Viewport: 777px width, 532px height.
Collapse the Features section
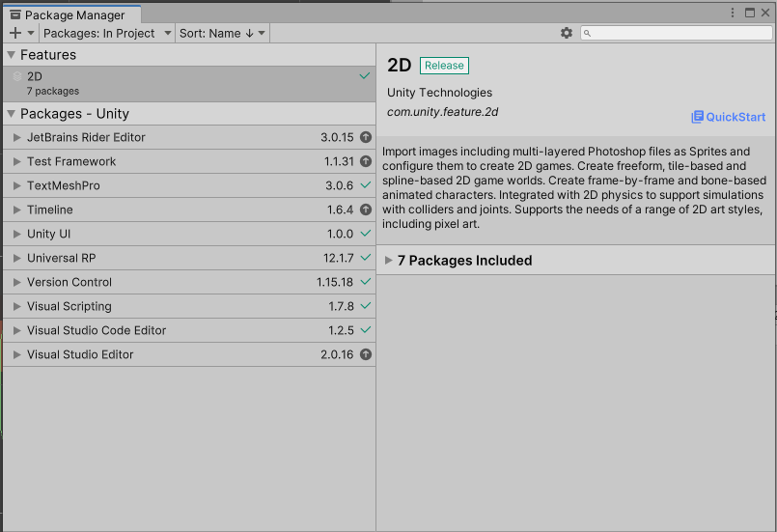tap(12, 54)
